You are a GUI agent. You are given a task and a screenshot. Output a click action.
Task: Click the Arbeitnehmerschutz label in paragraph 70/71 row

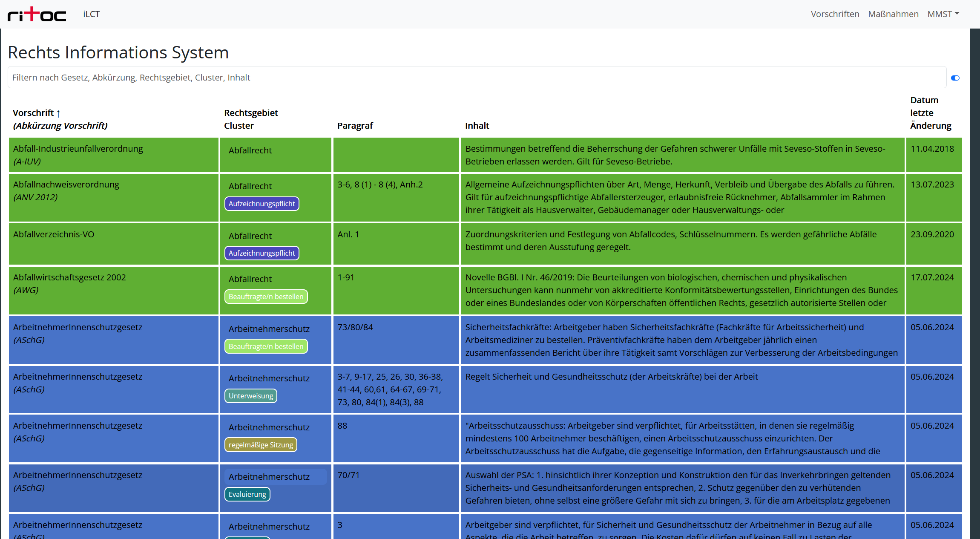click(269, 477)
